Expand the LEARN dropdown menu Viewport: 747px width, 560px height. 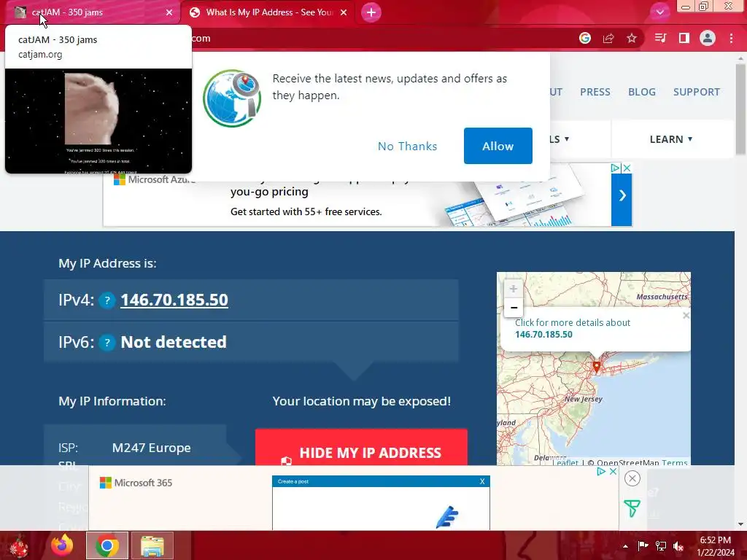pos(671,139)
